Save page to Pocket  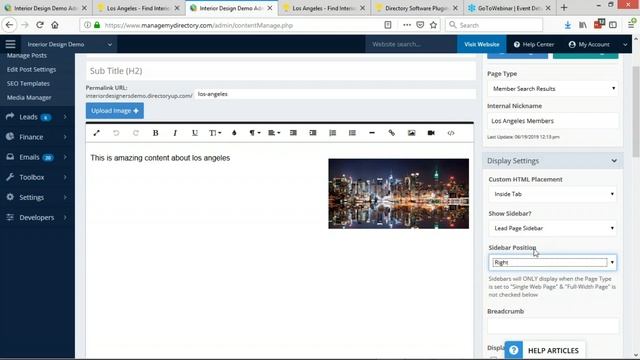[420, 25]
